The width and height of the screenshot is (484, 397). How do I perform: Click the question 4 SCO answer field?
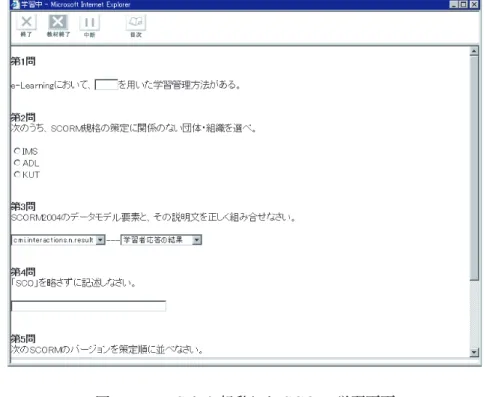(88, 306)
